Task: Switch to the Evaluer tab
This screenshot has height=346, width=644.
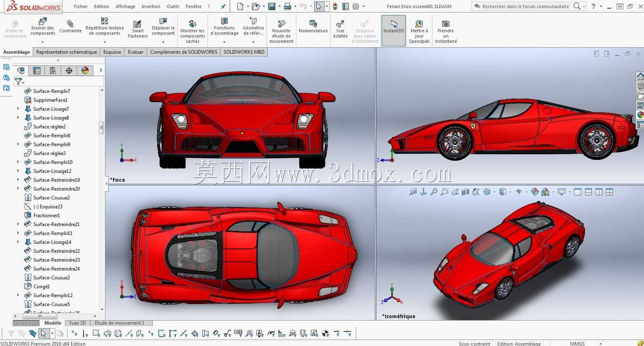Action: pos(136,52)
